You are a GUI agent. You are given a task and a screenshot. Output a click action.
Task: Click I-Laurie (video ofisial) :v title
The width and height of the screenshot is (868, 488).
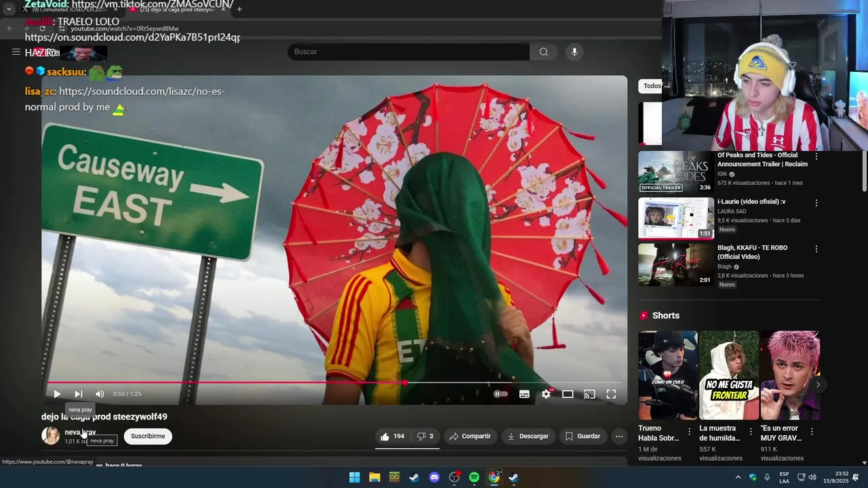click(751, 202)
